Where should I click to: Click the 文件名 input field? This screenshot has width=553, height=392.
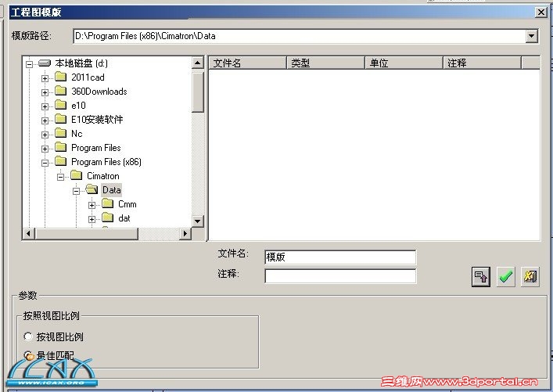340,257
